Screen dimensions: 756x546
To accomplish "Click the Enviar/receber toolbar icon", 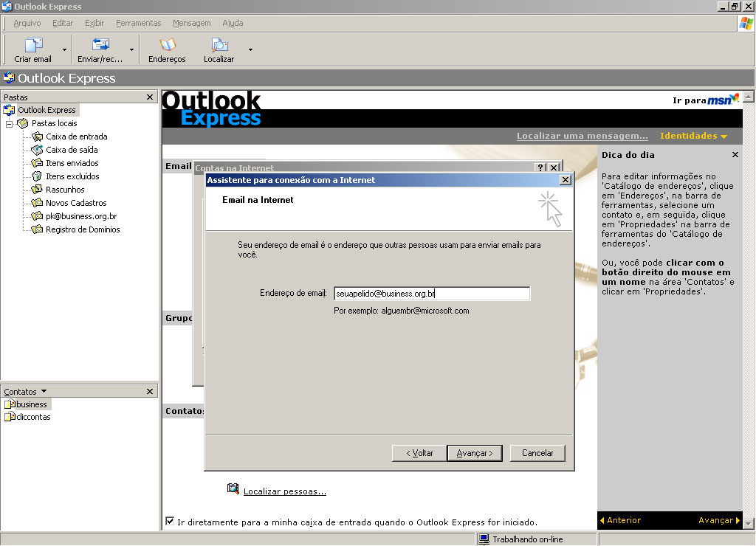I will [x=100, y=45].
